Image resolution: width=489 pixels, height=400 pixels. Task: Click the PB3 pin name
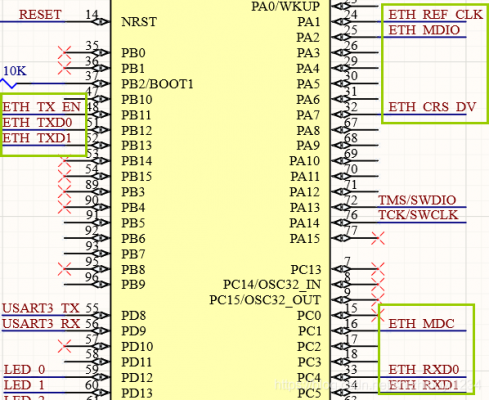(x=133, y=192)
